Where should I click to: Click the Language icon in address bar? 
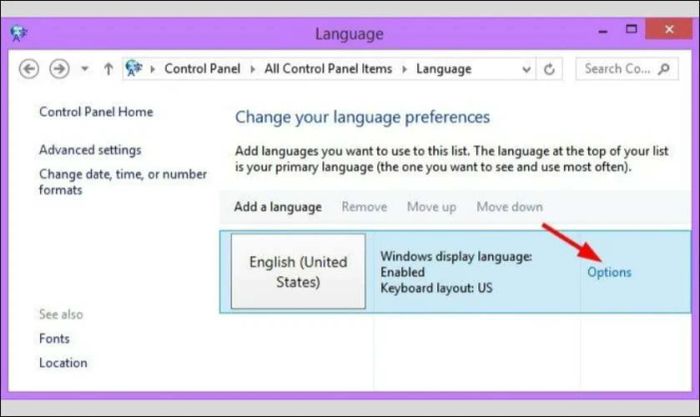point(133,68)
